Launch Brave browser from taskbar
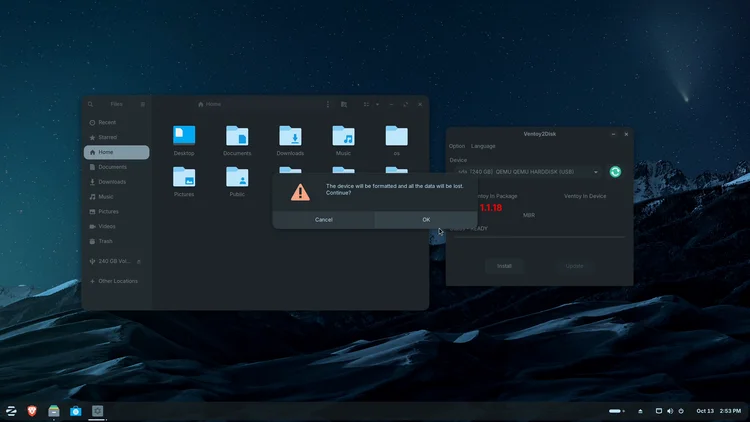The height and width of the screenshot is (422, 750). (x=32, y=411)
